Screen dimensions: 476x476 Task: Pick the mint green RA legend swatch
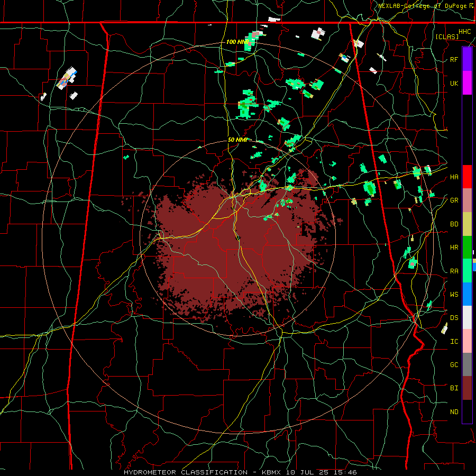pos(467,271)
